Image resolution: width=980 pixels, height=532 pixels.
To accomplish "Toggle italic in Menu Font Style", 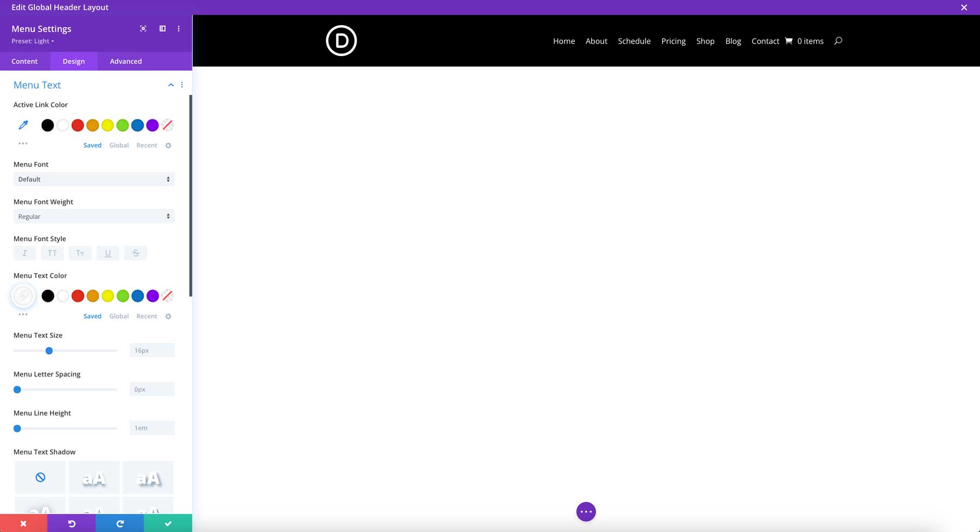I will (x=24, y=252).
